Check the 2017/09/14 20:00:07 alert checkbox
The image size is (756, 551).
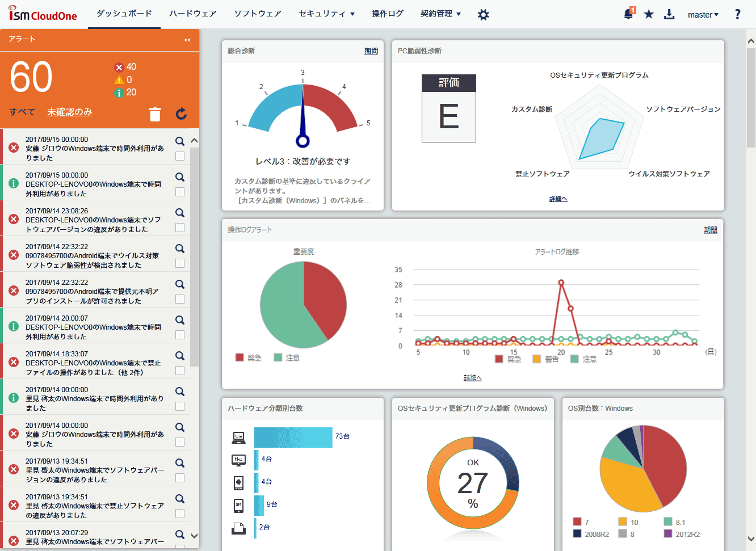point(180,335)
